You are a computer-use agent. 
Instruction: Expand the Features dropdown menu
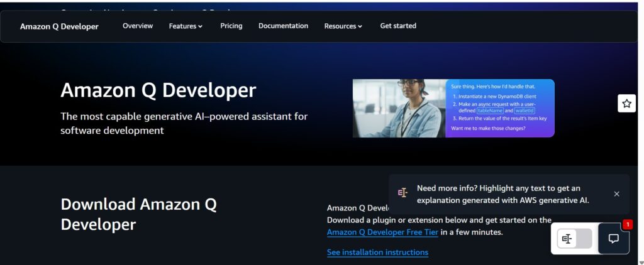[x=185, y=26]
